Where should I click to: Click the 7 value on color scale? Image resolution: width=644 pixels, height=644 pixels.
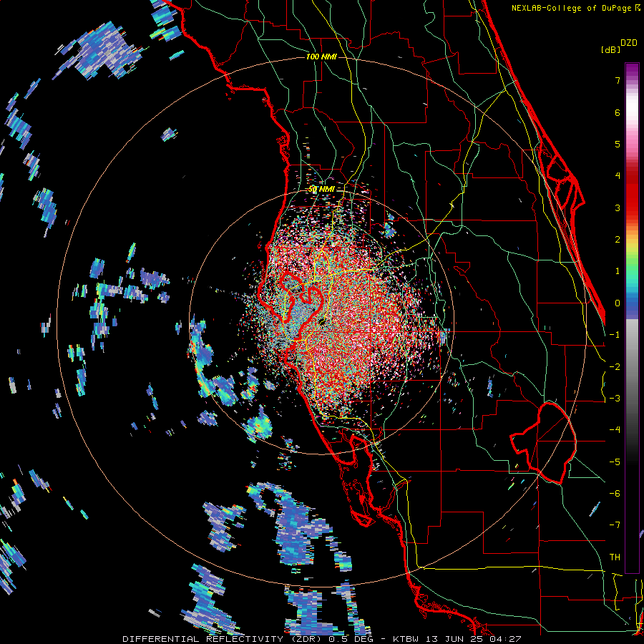pos(618,80)
